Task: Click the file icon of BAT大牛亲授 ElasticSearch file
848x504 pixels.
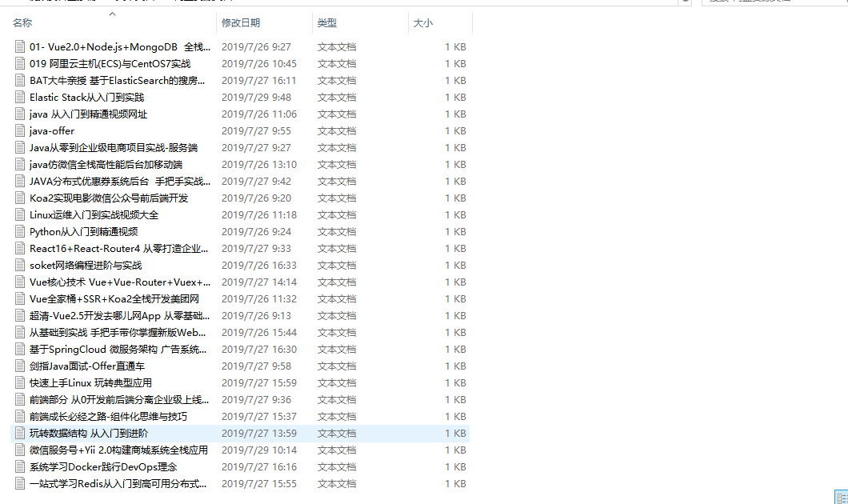Action: [20, 81]
